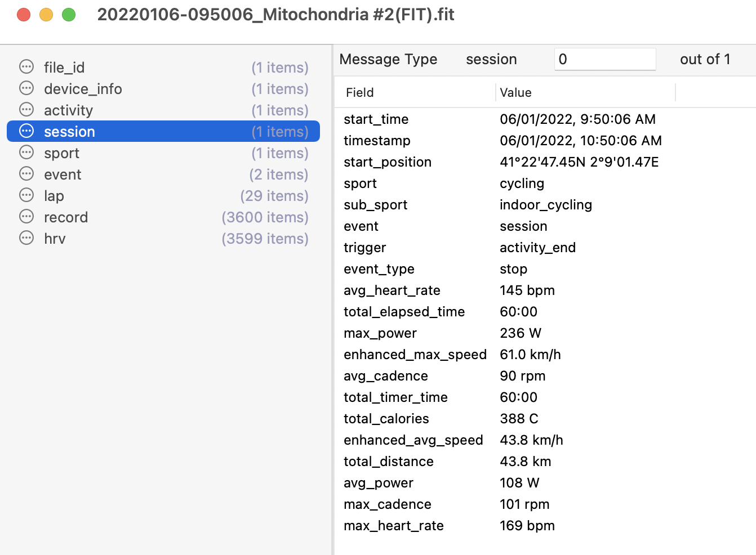756x555 pixels.
Task: Click the 'out of 1' label
Action: (x=705, y=59)
